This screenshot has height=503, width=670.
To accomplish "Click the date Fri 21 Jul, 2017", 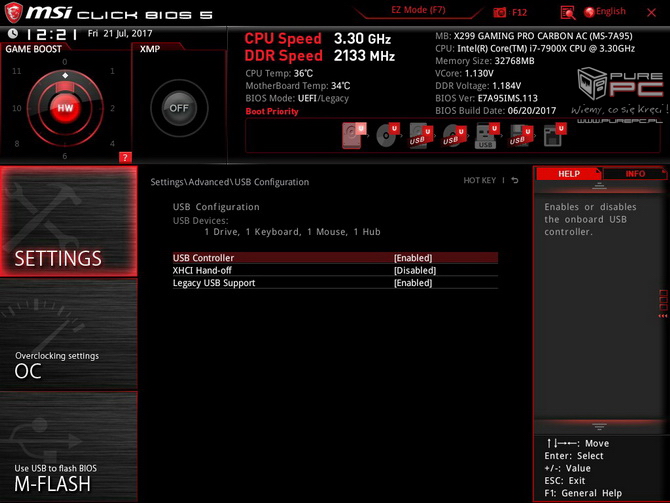I will click(120, 33).
